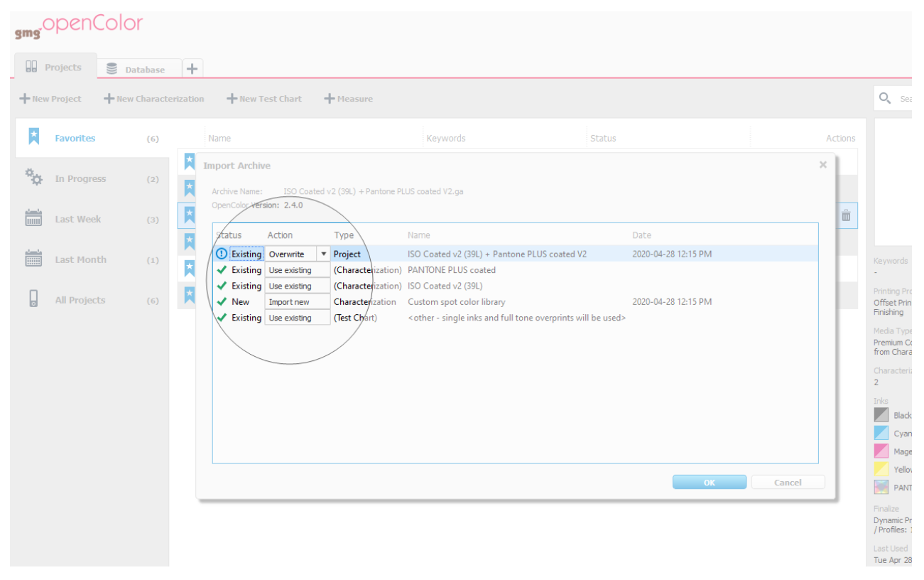Click OK to confirm import
This screenshot has width=924, height=580.
[x=710, y=482]
